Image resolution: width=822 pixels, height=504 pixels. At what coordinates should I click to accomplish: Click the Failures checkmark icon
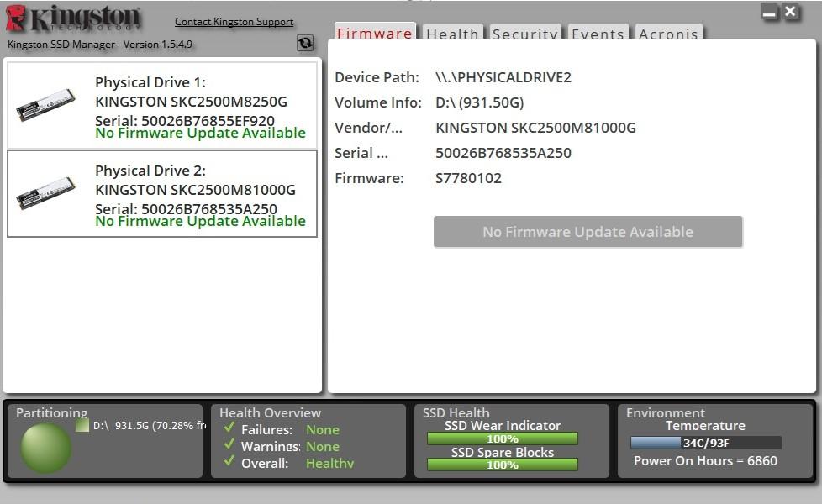(x=229, y=428)
